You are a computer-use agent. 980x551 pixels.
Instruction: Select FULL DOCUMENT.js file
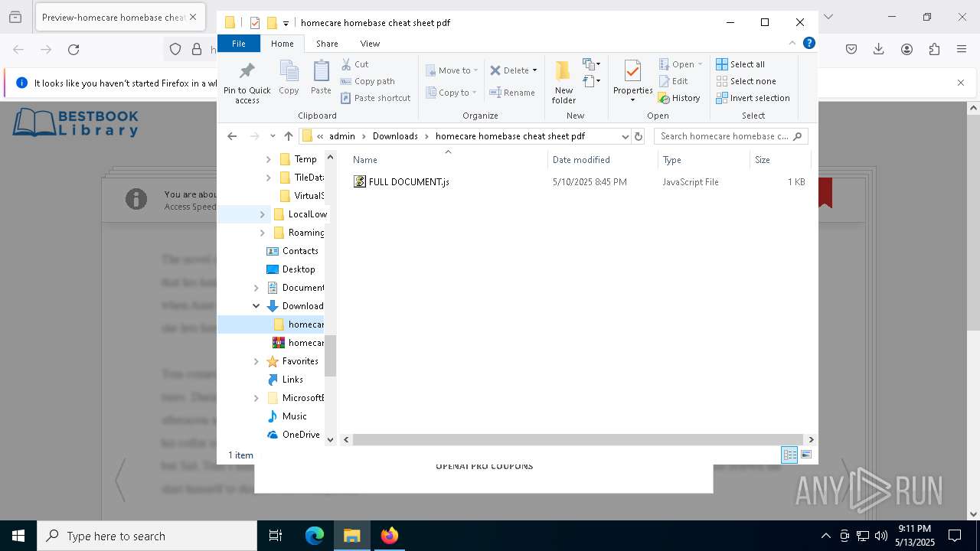409,182
